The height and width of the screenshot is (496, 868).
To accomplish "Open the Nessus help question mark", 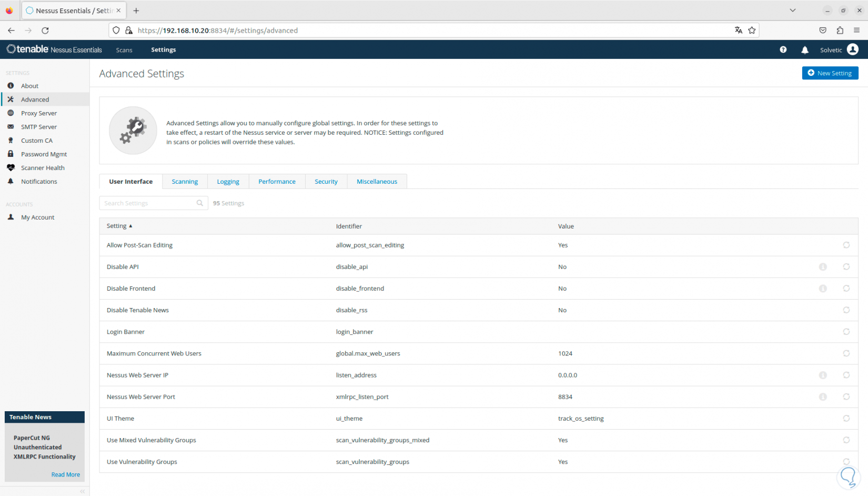I will (783, 49).
